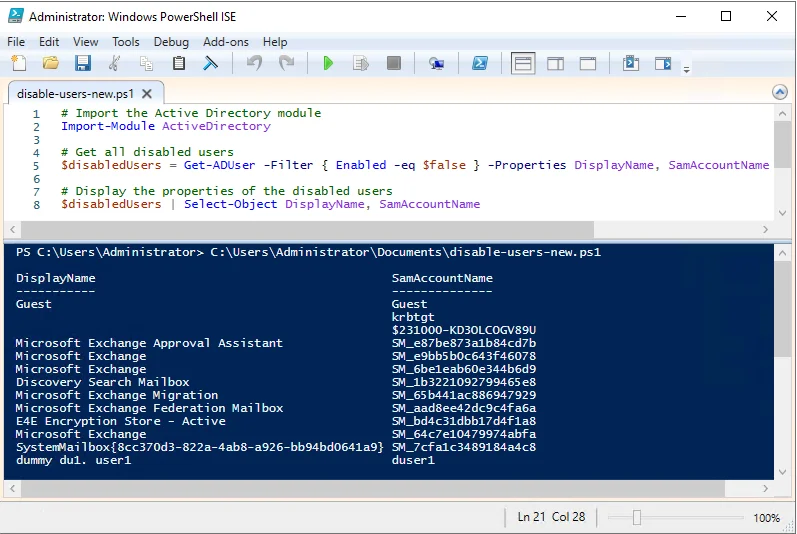Image resolution: width=797 pixels, height=534 pixels.
Task: Click $false value on line 5
Action: tap(444, 165)
